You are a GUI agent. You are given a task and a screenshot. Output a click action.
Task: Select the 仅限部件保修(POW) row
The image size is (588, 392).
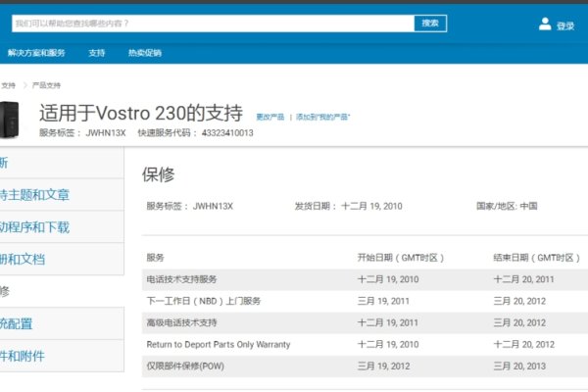(x=365, y=367)
